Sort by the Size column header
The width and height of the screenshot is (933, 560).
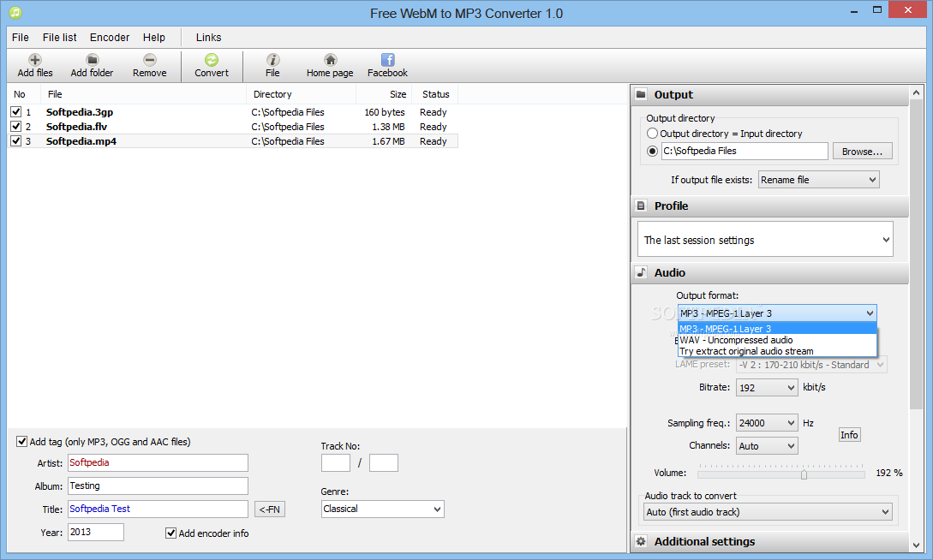coord(384,94)
